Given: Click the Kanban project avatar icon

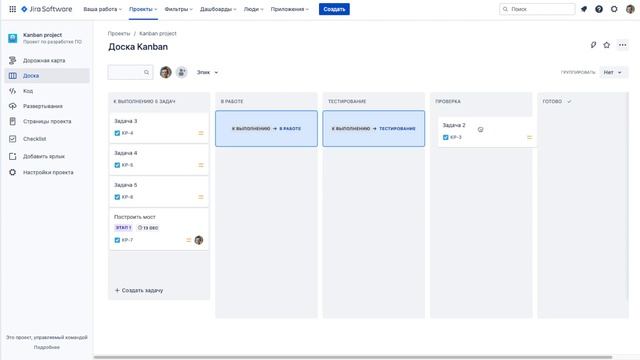Looking at the screenshot, I should 13,38.
